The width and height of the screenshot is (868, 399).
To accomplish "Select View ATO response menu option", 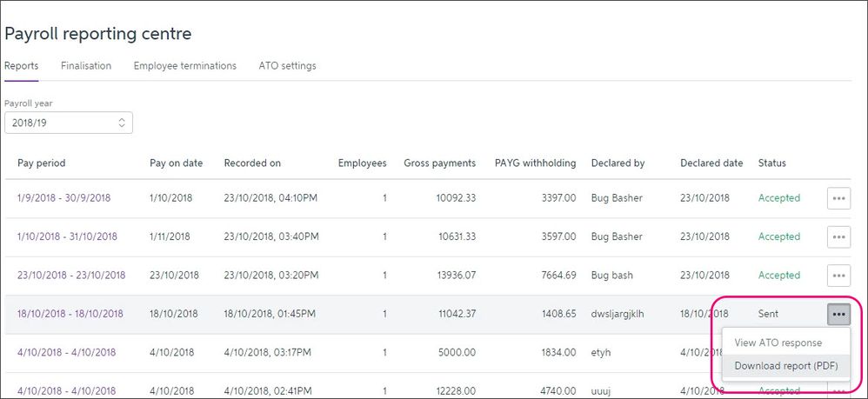I will [778, 342].
